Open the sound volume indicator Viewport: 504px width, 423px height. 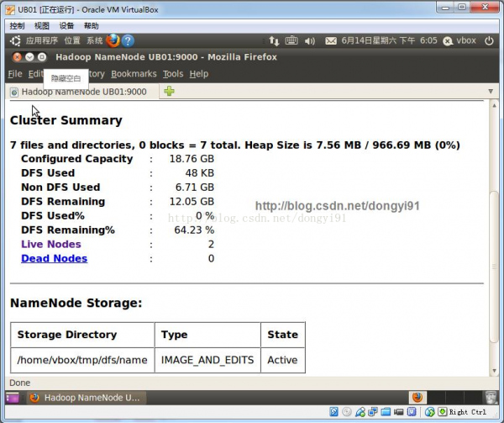[310, 41]
